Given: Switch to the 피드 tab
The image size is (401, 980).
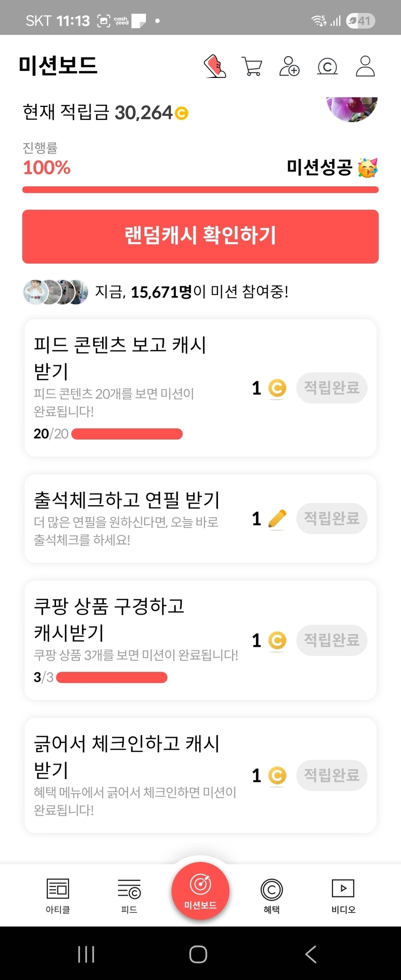Looking at the screenshot, I should pos(129,895).
